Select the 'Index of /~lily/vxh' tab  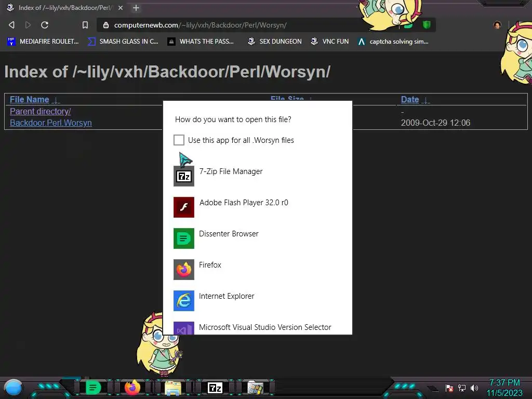(x=65, y=7)
